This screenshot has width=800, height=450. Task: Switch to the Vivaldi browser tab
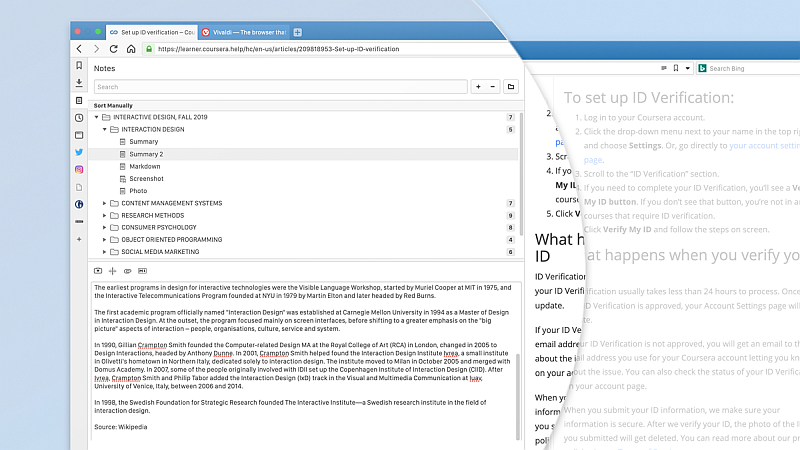click(244, 32)
